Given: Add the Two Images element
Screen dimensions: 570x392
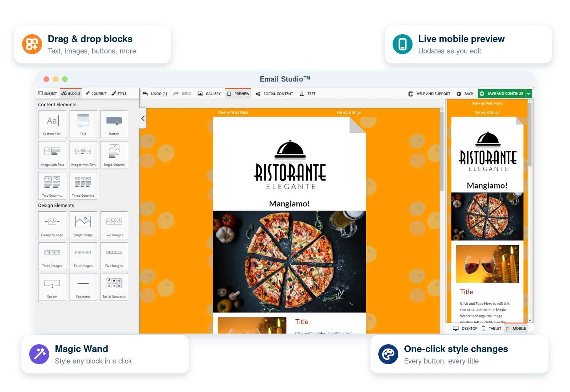Looking at the screenshot, I should pyautogui.click(x=114, y=225).
